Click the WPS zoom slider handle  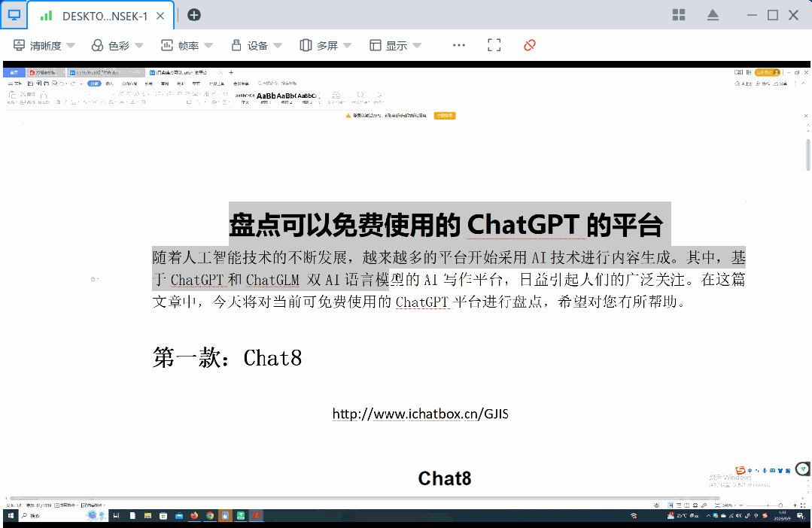click(x=780, y=505)
